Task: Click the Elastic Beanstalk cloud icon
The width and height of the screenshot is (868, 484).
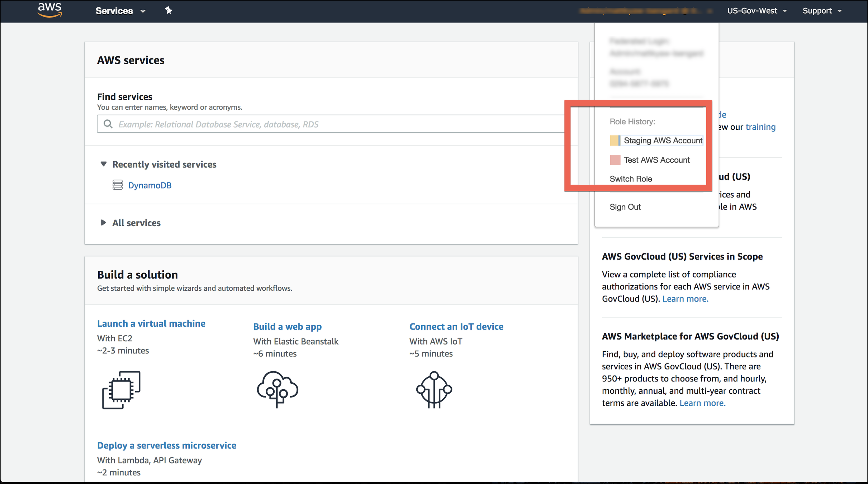Action: (277, 389)
